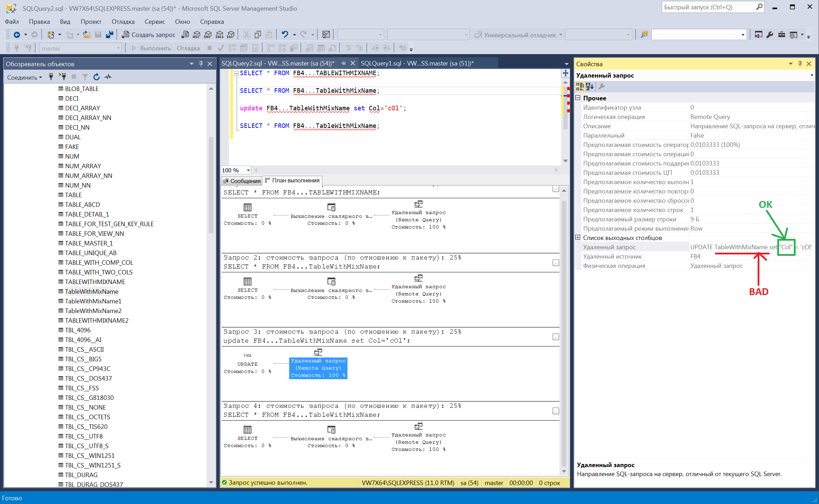Open the Properties window position dropdown arrow
This screenshot has height=504, width=819.
(x=790, y=64)
